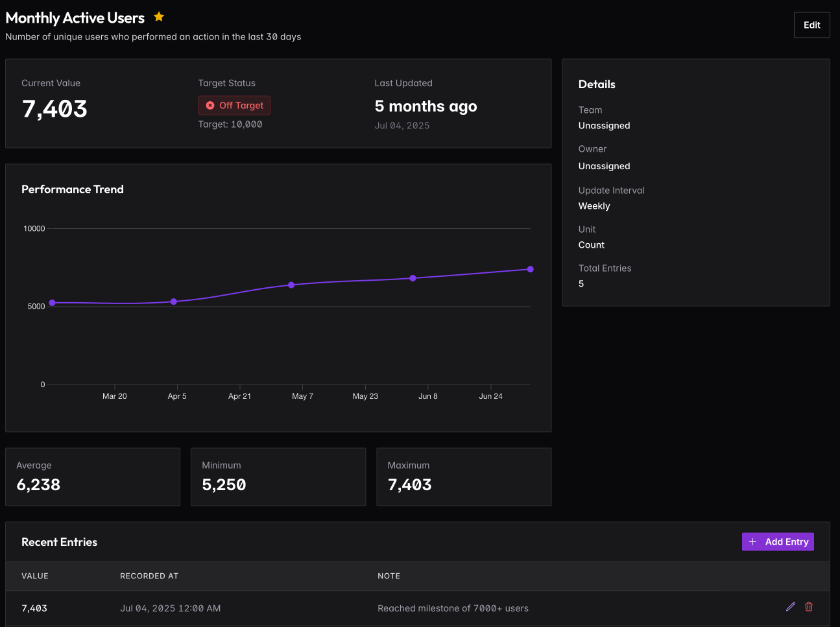Click the chart data point near May 7
Image resolution: width=840 pixels, height=627 pixels.
pos(291,285)
